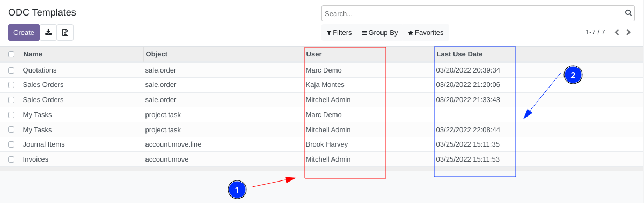Viewport: 644px width, 203px height.
Task: Click the Excel export icon button
Action: (x=65, y=32)
